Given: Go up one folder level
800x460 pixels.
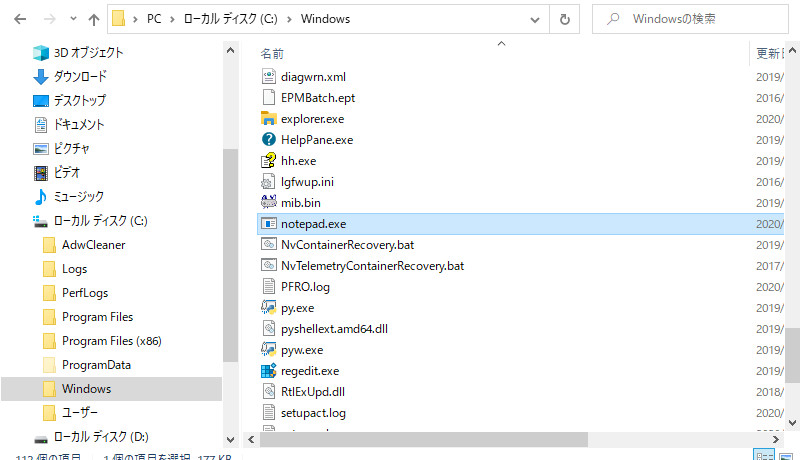Looking at the screenshot, I should tap(94, 19).
